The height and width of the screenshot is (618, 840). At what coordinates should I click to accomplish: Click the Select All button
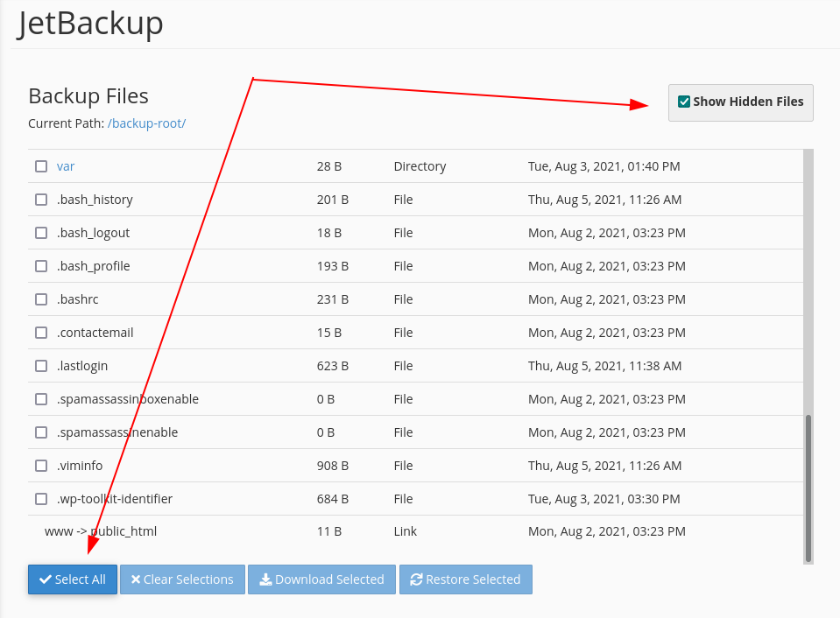[73, 579]
